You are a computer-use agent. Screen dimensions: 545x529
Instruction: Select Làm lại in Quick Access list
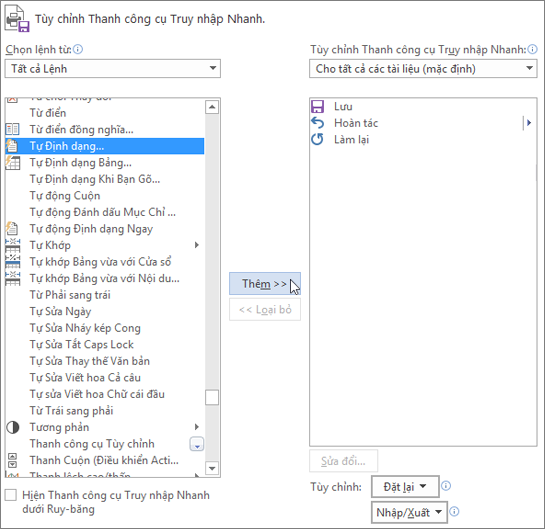coord(423,139)
